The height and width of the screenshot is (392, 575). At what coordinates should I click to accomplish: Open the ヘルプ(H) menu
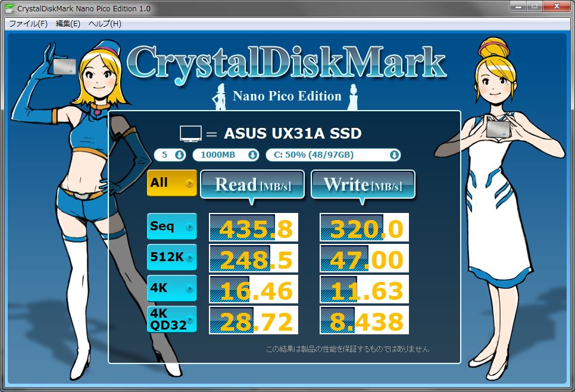pyautogui.click(x=105, y=24)
